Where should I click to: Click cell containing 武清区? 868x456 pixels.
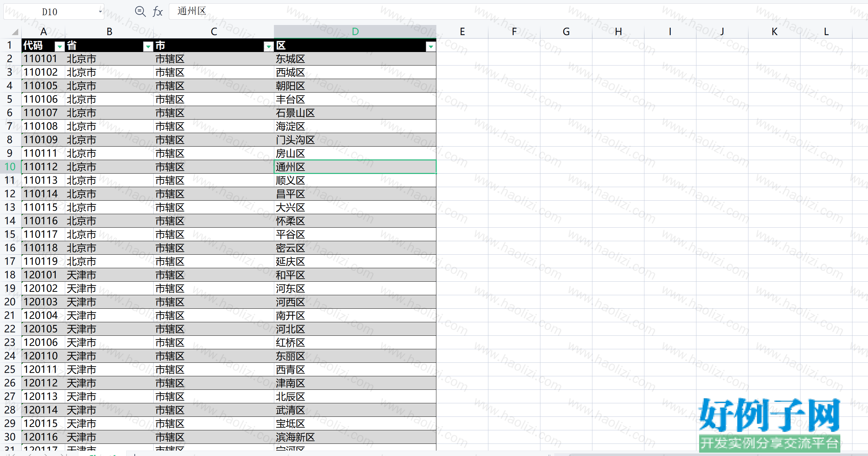point(355,410)
